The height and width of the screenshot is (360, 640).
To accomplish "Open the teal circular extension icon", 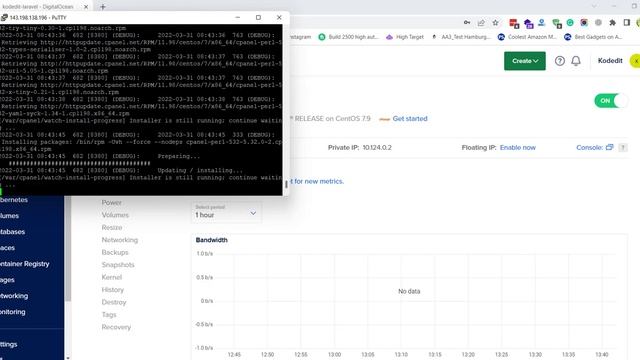I will tap(570, 23).
